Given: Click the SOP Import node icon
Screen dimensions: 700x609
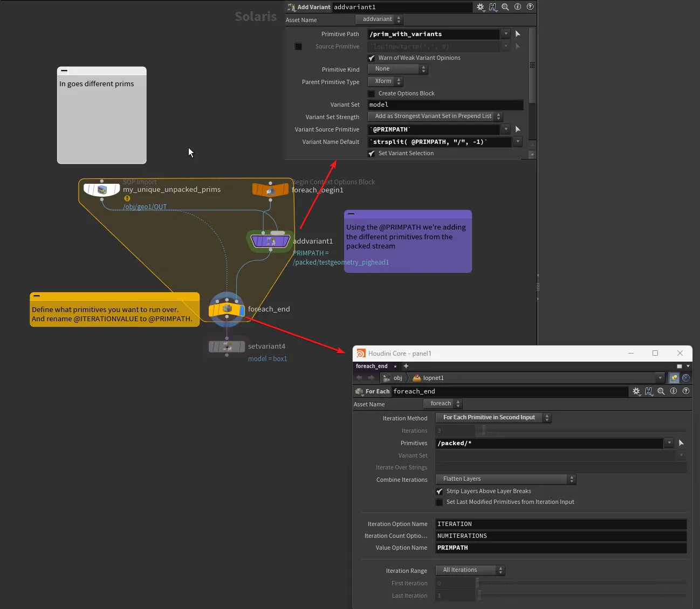Looking at the screenshot, I should 102,190.
